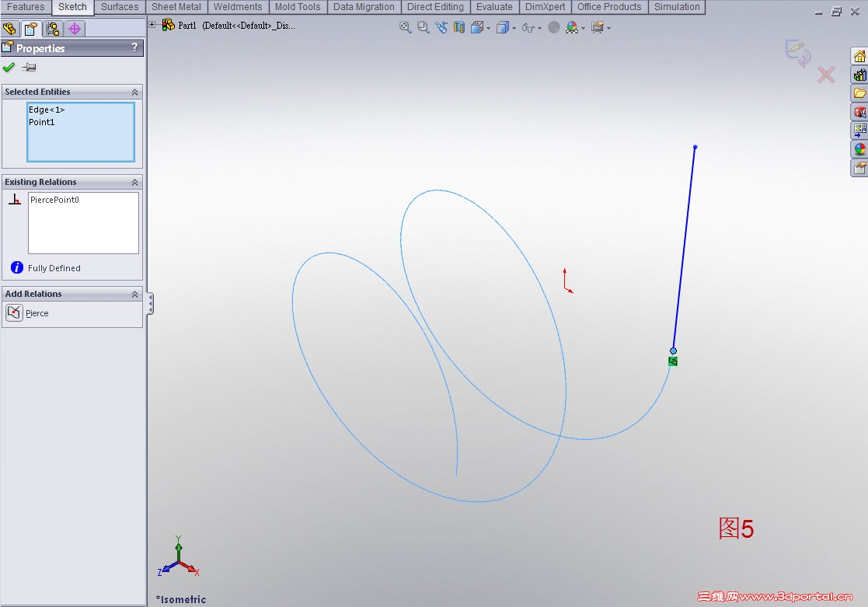The height and width of the screenshot is (607, 868).
Task: Switch to the Sketch tab
Action: 72,7
